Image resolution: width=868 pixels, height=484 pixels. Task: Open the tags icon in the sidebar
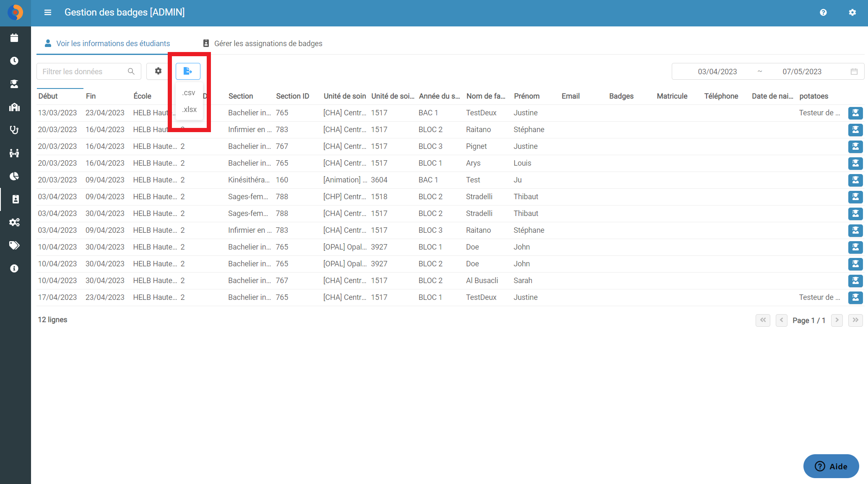14,245
